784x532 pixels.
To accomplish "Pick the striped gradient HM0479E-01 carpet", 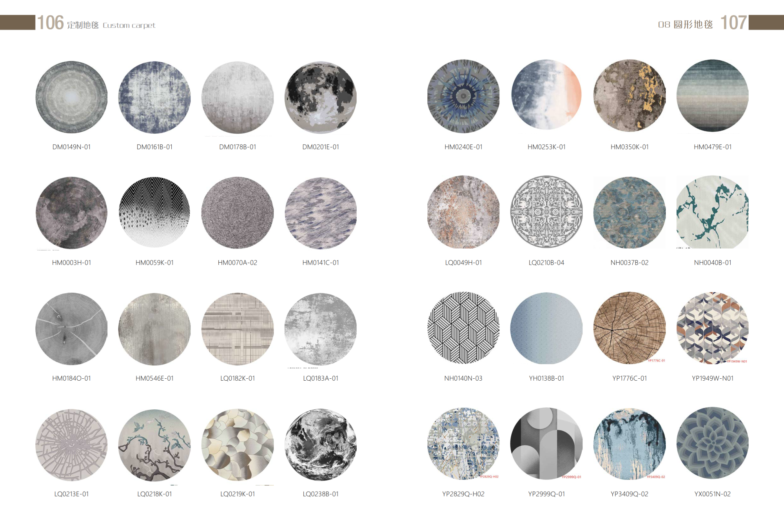I will (x=712, y=96).
